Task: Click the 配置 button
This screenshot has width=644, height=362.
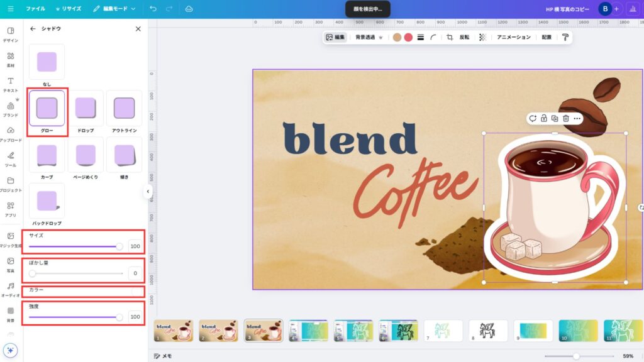Action: pos(547,37)
